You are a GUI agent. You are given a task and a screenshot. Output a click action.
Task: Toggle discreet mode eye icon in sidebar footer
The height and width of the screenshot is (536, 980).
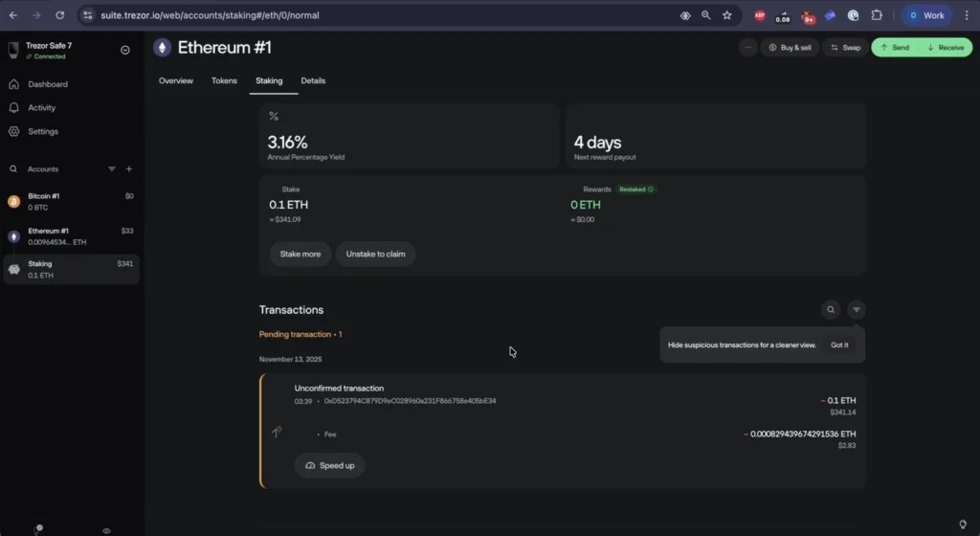[x=106, y=529]
